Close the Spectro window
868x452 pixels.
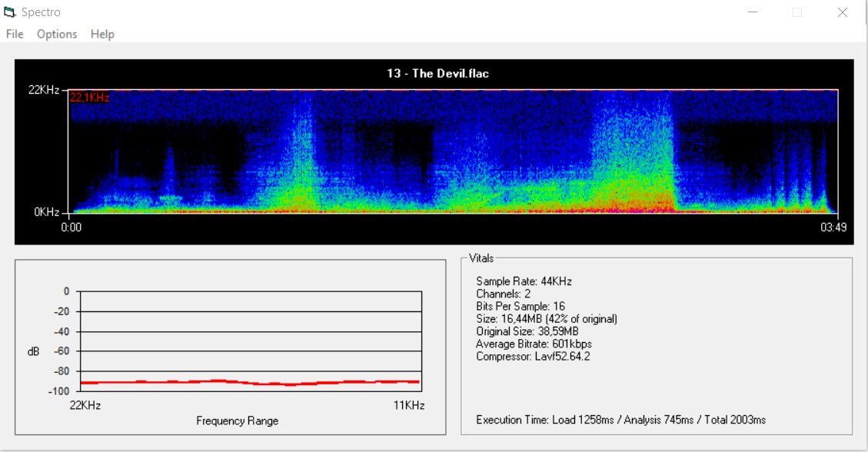[x=842, y=12]
